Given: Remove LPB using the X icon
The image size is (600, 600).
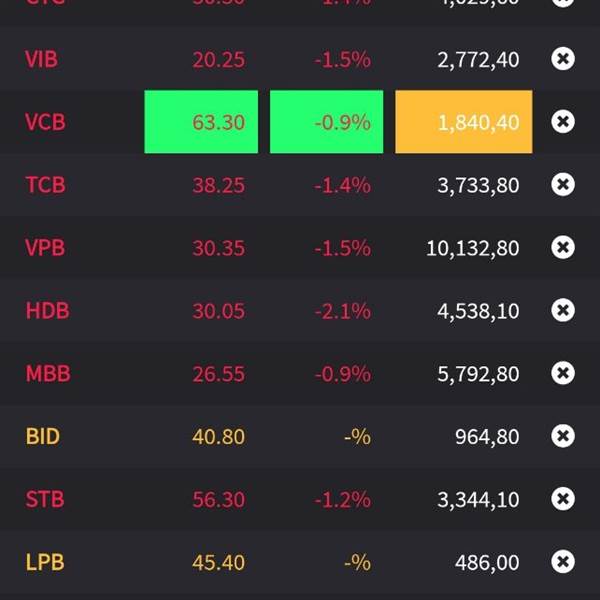Looking at the screenshot, I should [563, 561].
